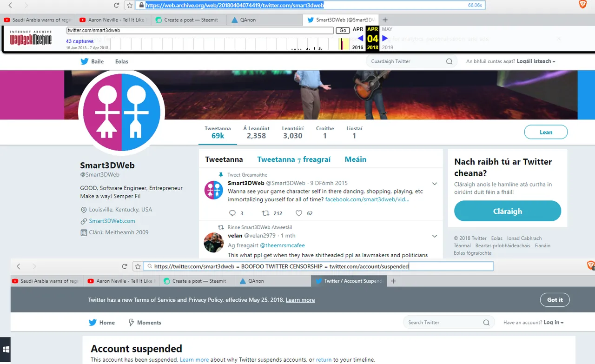The height and width of the screenshot is (364, 595).
Task: Select the Meáin tab
Action: (x=356, y=159)
